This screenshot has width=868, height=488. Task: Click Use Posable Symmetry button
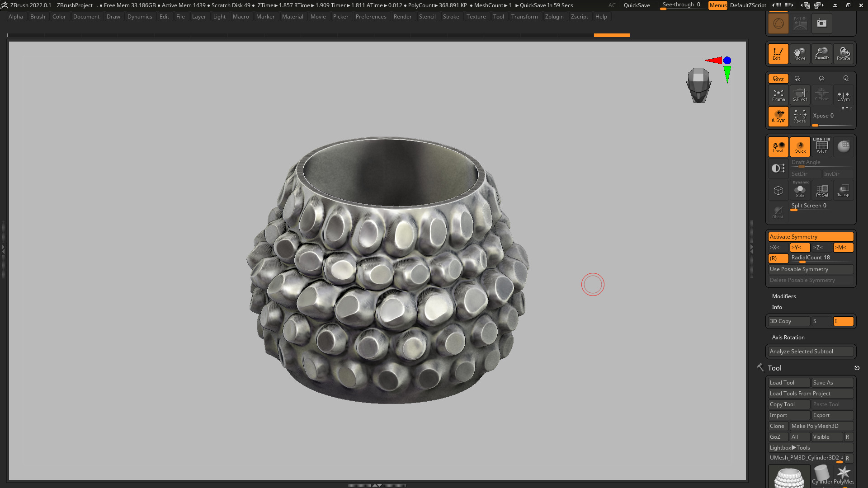point(811,269)
